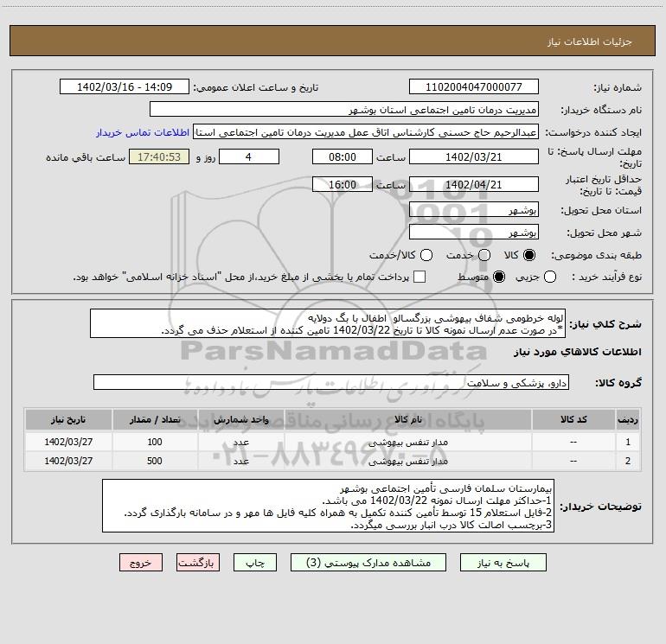Click the response deadline time 08:00

[343, 156]
